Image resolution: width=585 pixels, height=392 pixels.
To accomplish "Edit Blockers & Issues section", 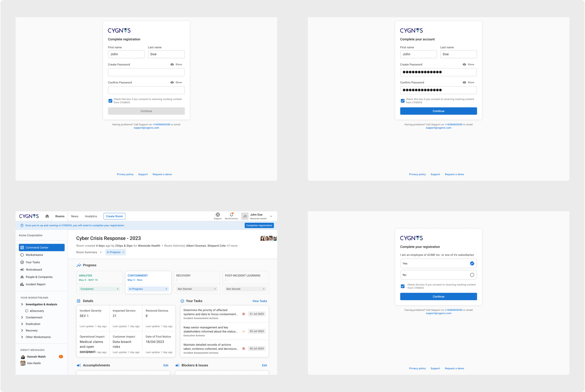I will point(264,365).
